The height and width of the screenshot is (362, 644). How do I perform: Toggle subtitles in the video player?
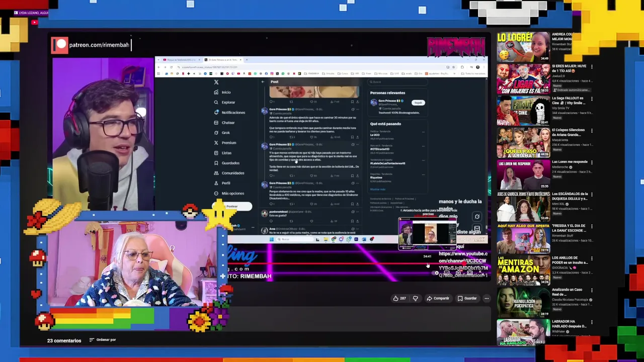[447, 273]
